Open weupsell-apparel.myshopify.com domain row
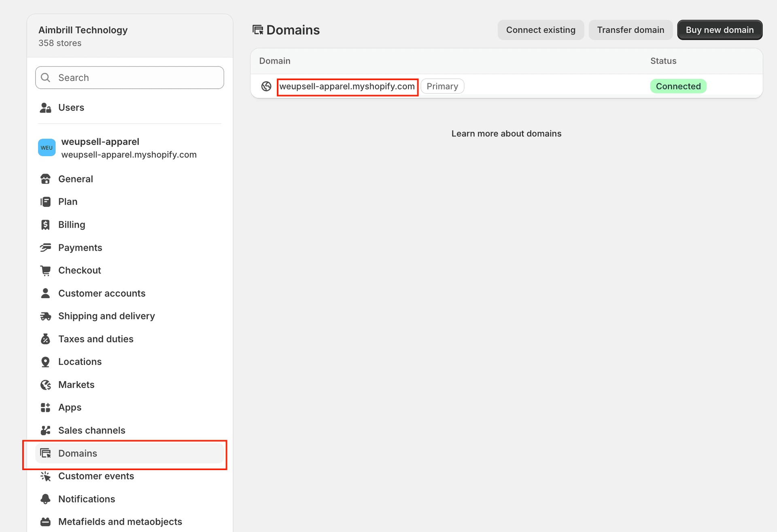 pyautogui.click(x=506, y=86)
